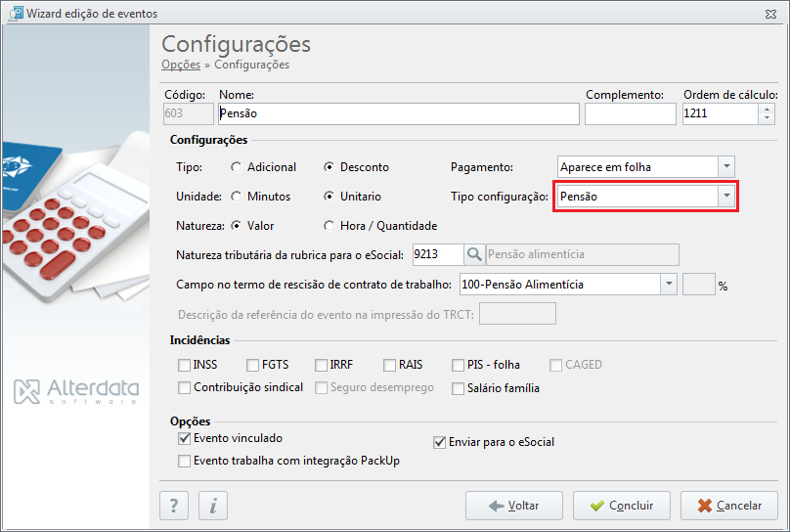Select the Adicional radio button

[x=236, y=167]
